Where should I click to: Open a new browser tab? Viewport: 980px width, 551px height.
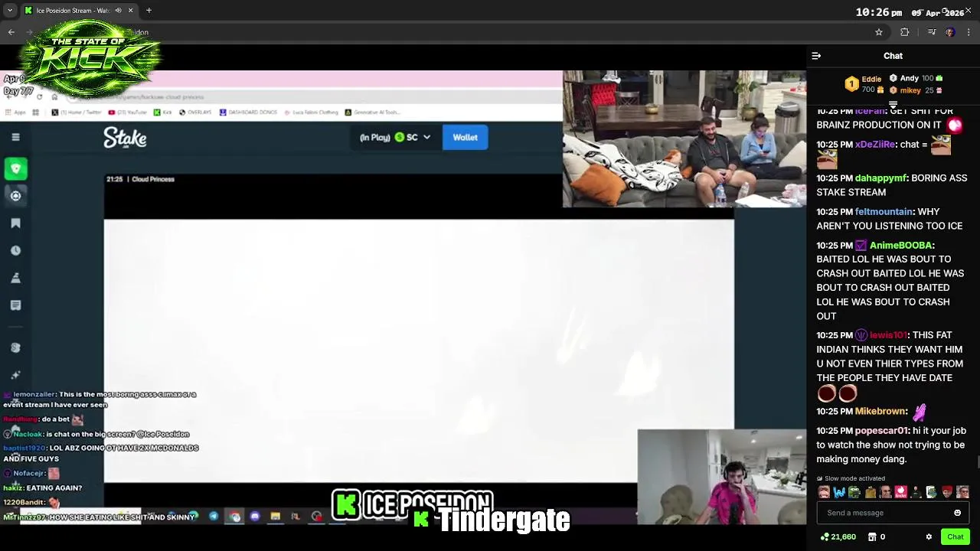point(149,11)
